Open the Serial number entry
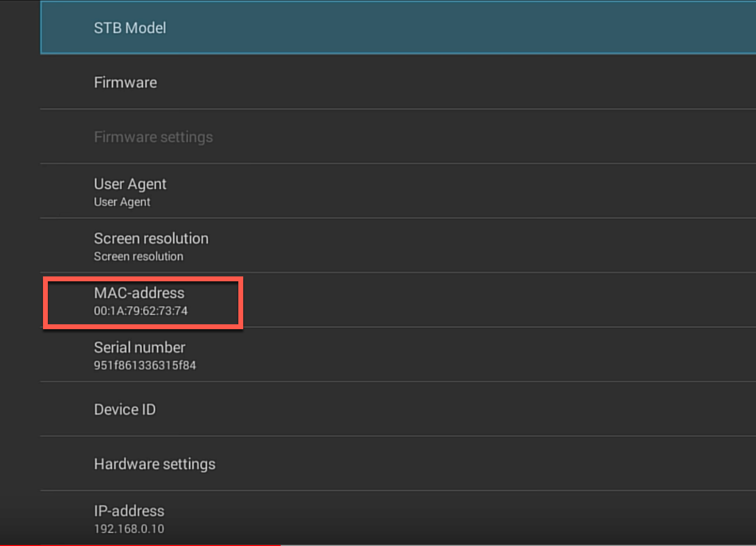The width and height of the screenshot is (756, 546). [398, 355]
